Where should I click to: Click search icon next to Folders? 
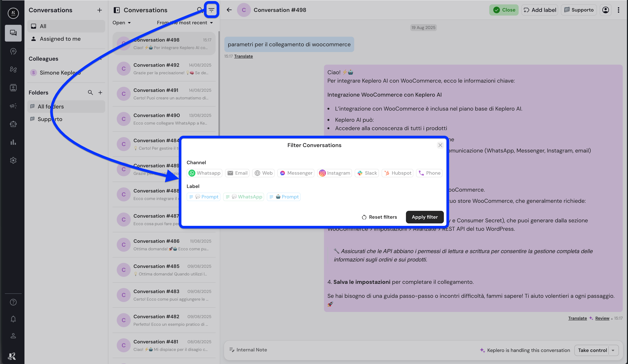[90, 93]
